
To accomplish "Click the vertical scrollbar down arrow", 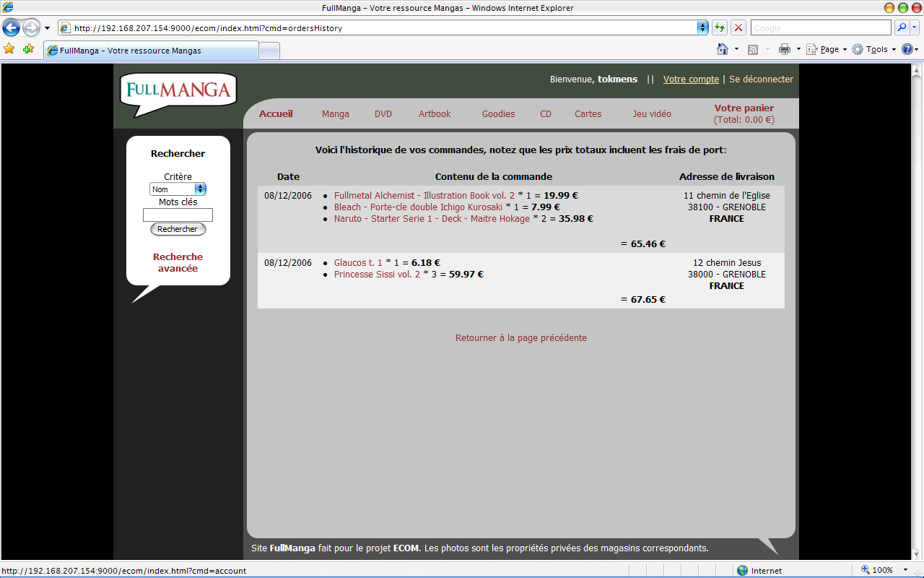I will 918,556.
